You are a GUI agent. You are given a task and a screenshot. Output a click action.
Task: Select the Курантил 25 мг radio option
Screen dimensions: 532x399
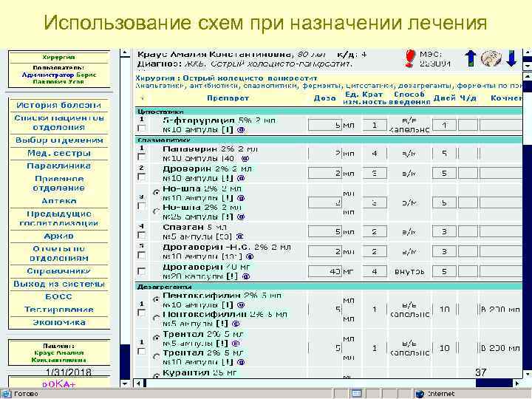(156, 376)
